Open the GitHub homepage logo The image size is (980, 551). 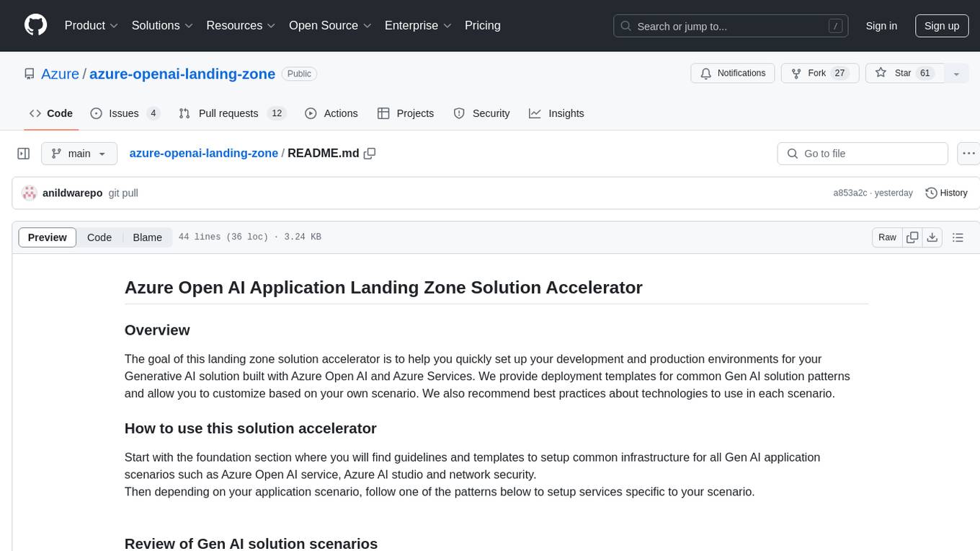pyautogui.click(x=35, y=25)
